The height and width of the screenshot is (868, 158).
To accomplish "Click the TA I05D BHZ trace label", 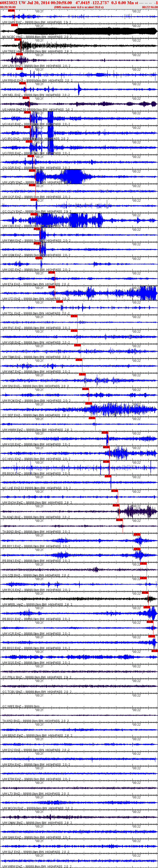I will pyautogui.click(x=36, y=721).
